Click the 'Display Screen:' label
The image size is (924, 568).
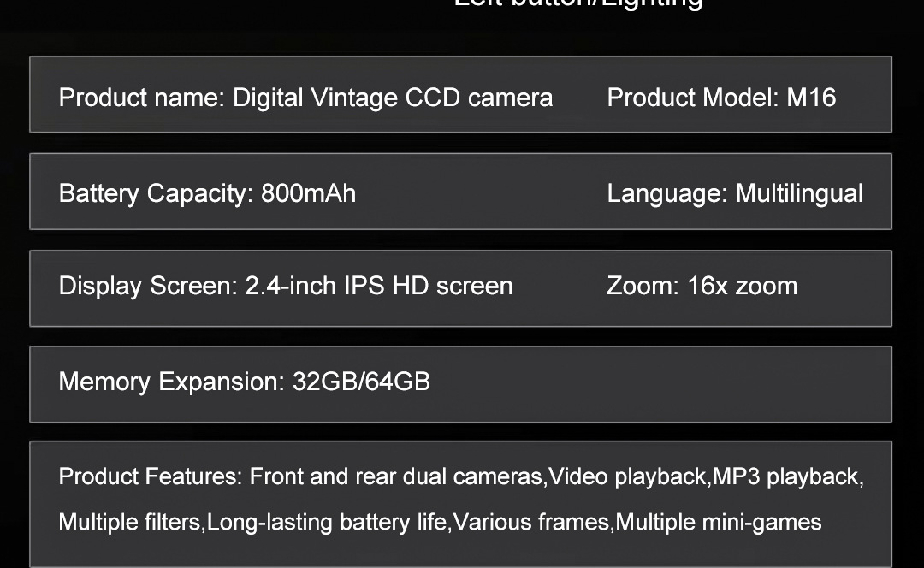(x=148, y=286)
